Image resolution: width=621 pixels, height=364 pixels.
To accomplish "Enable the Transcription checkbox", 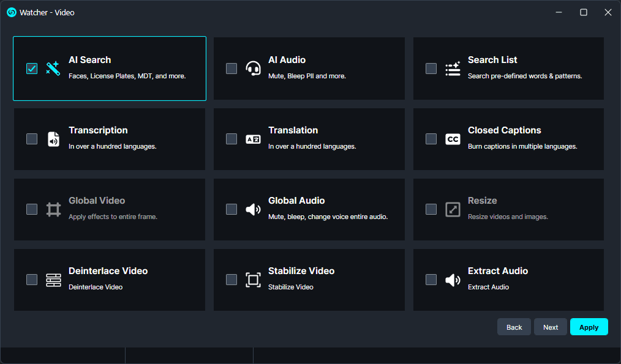I will [x=32, y=139].
